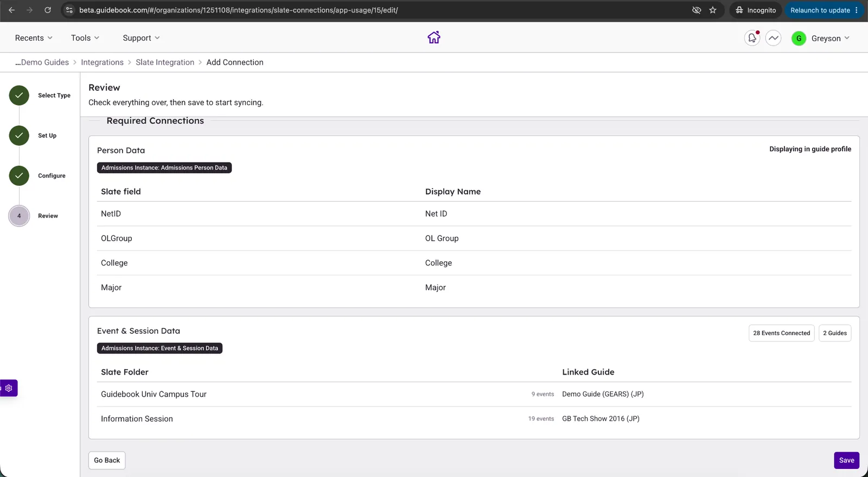Click the purple settings gear tab
The image size is (868, 477).
click(x=9, y=388)
